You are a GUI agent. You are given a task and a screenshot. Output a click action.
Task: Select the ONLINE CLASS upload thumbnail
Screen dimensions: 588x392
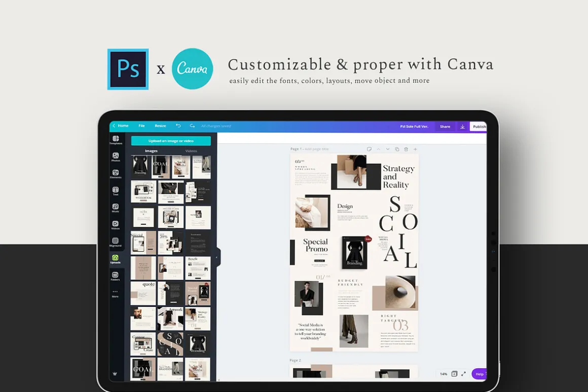coord(171,217)
